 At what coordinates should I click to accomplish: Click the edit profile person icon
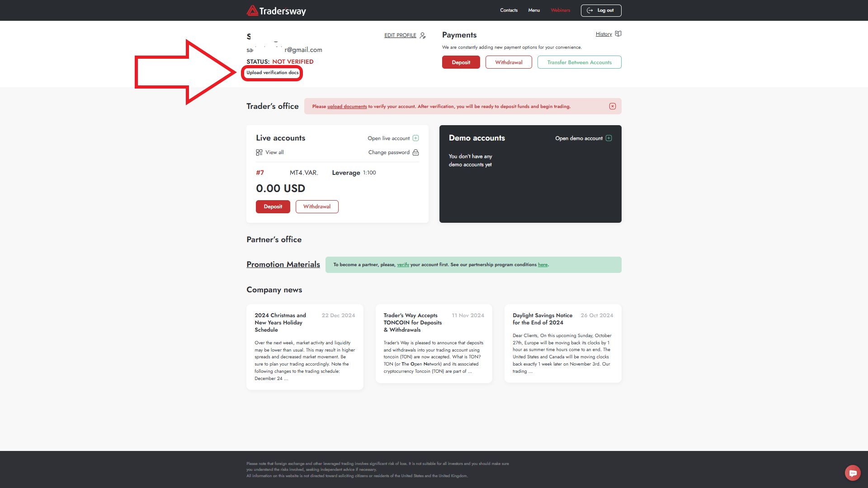pyautogui.click(x=423, y=35)
